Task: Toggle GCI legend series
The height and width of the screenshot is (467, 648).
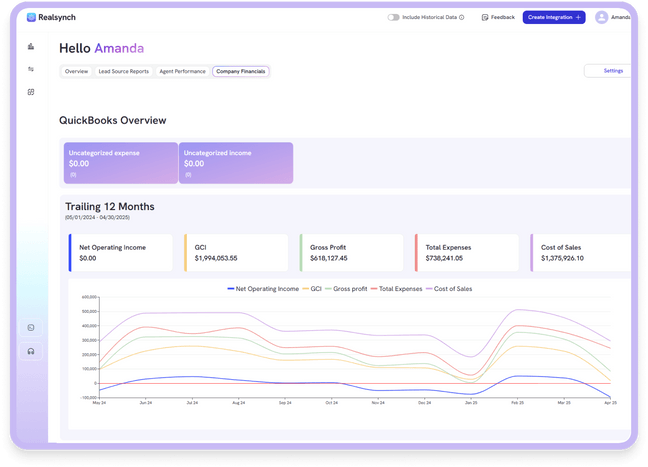Action: [x=312, y=289]
